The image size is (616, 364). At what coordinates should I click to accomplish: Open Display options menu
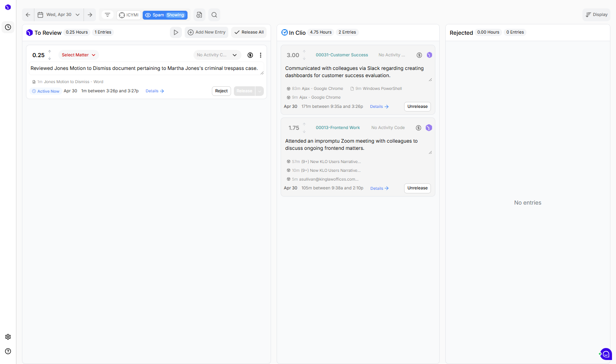tap(596, 15)
